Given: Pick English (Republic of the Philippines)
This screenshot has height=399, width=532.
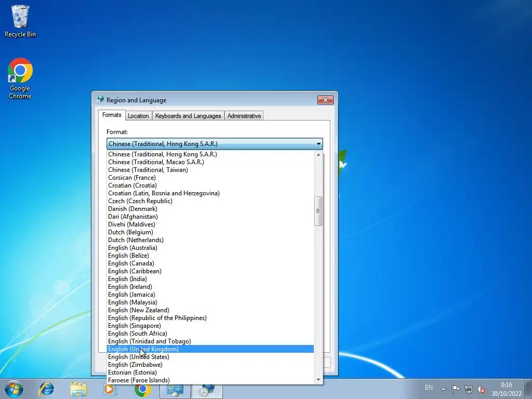Looking at the screenshot, I should (210, 318).
